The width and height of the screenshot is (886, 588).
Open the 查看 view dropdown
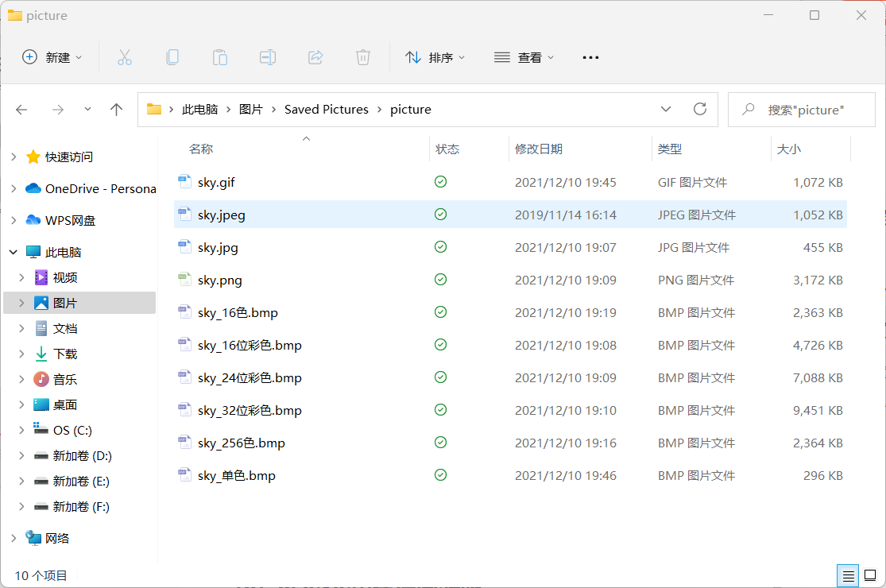pyautogui.click(x=524, y=57)
